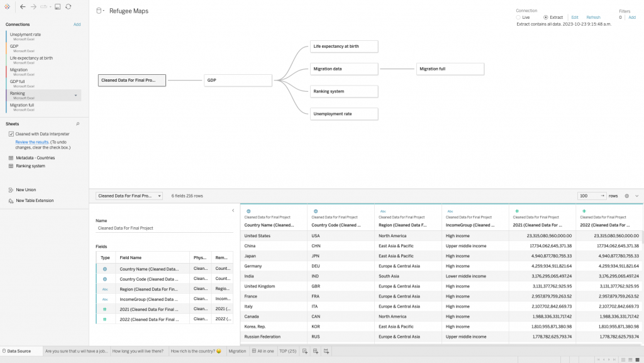
Task: Create a new worksheet from the status bar
Action: 305,352
